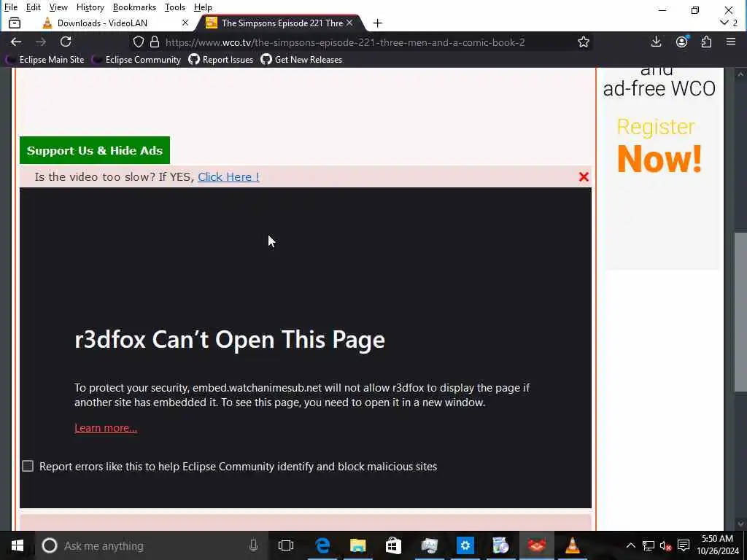Open the Bookmarks menu

click(134, 7)
